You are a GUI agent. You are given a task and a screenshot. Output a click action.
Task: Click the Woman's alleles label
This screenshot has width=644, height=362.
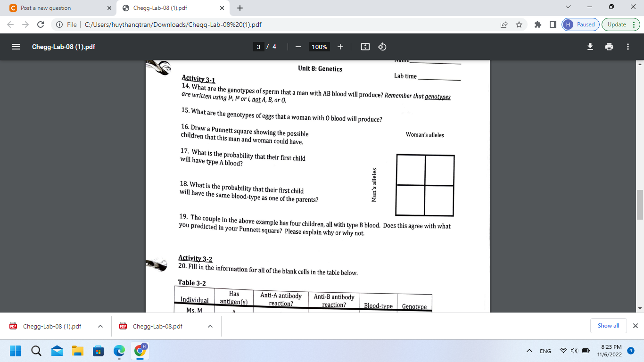click(x=425, y=135)
